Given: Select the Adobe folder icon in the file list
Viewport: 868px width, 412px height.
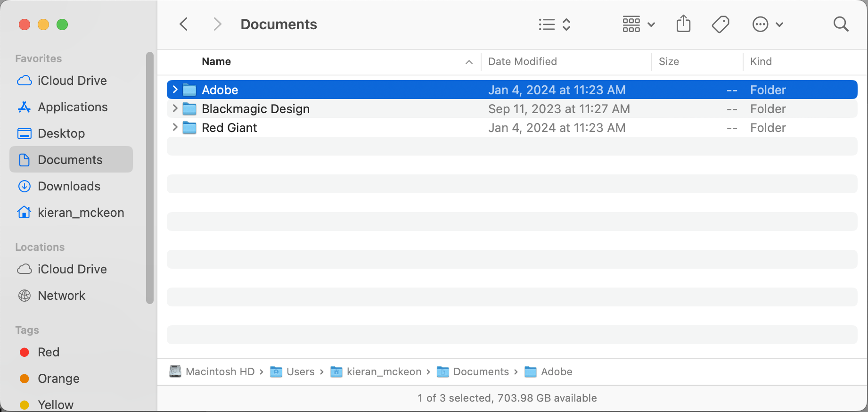Looking at the screenshot, I should tap(189, 90).
